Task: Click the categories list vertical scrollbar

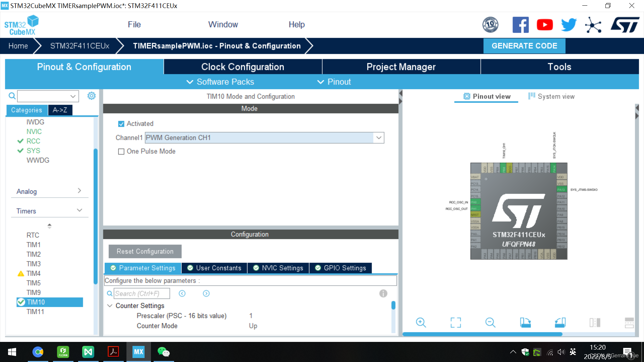Action: pos(96,216)
